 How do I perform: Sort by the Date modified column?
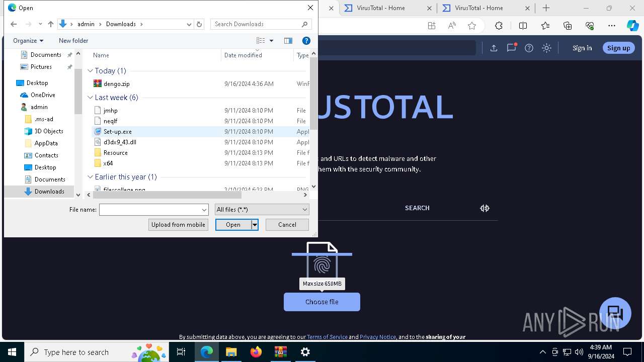tap(257, 55)
